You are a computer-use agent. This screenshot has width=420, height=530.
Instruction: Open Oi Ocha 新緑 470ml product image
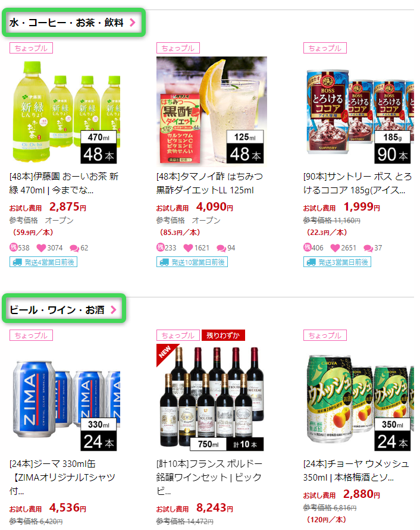click(x=65, y=112)
